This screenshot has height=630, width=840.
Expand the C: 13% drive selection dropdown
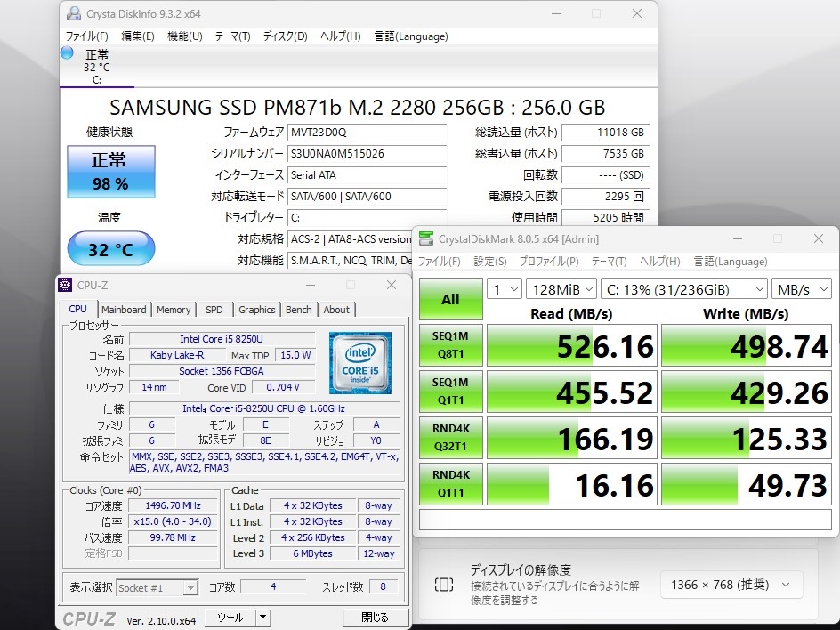(684, 290)
